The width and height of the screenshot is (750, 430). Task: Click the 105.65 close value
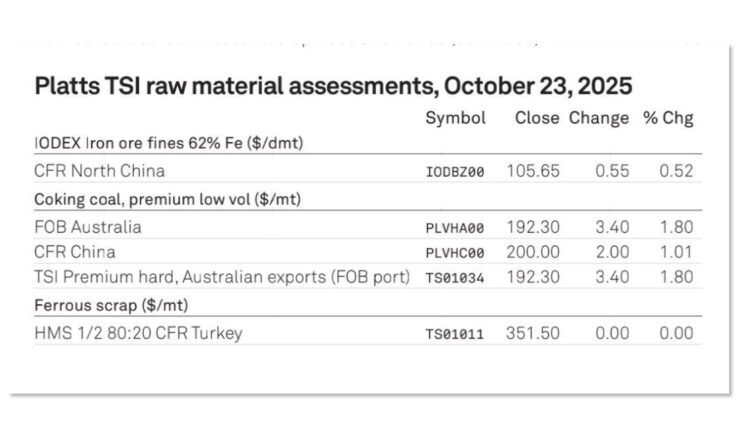point(534,171)
